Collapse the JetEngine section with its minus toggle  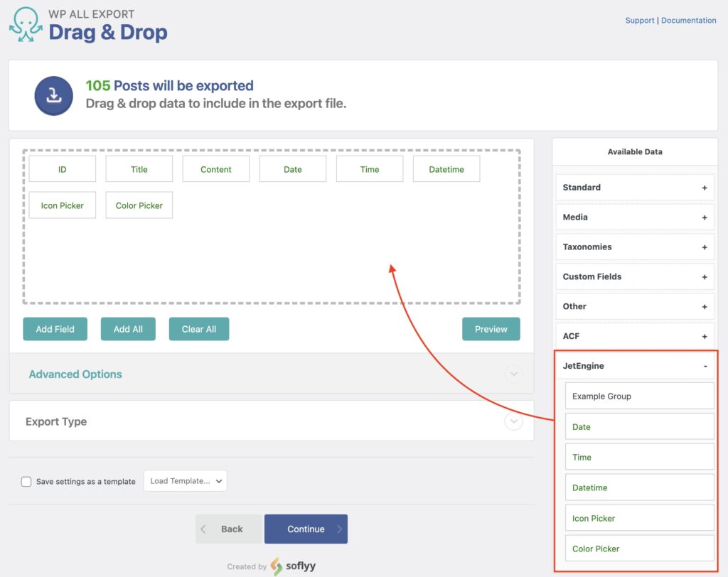705,366
